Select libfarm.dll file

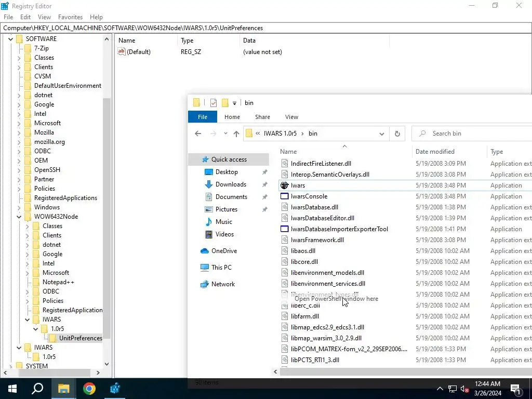tap(304, 316)
